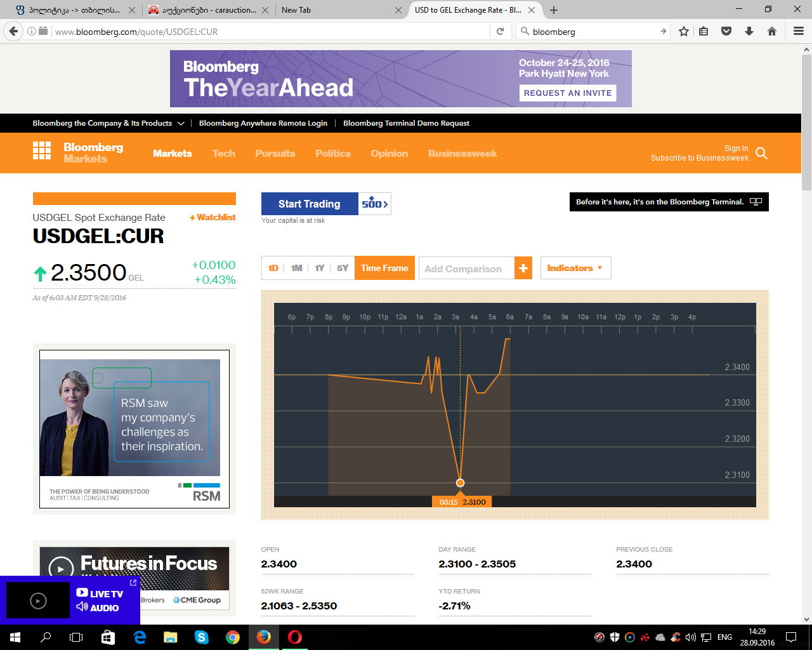Open Skype from the taskbar
Screen dimensions: 812x650
point(202,637)
